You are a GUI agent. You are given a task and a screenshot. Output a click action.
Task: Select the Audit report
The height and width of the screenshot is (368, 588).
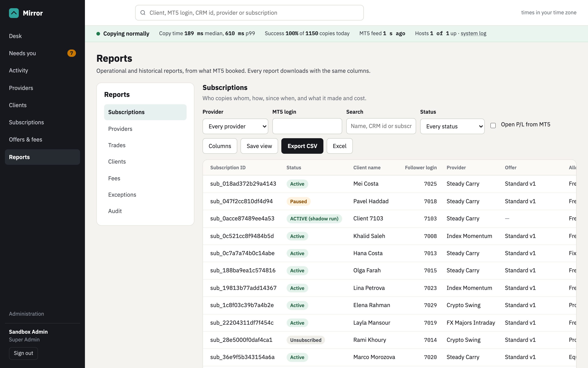click(x=145, y=211)
